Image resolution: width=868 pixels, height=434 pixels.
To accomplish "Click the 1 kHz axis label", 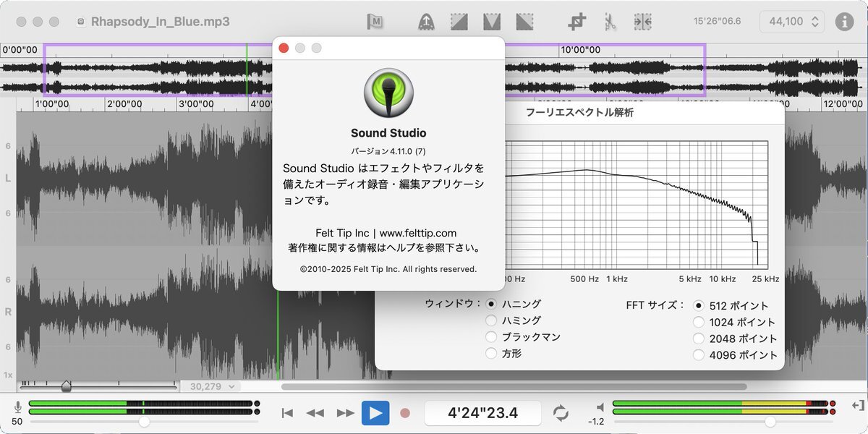I will point(617,278).
